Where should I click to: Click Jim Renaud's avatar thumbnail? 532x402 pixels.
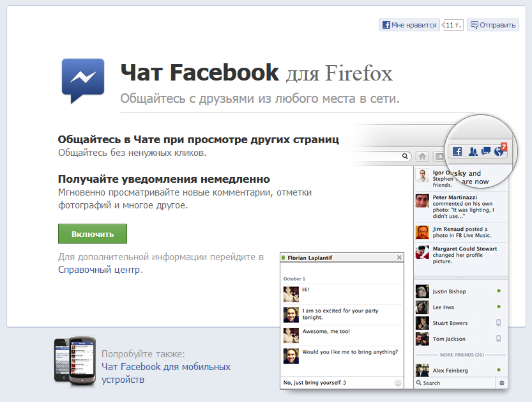(422, 232)
